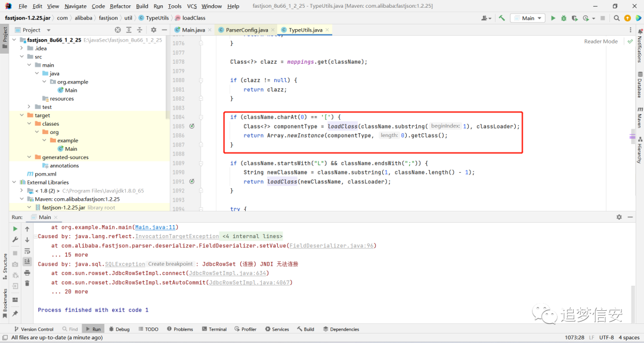Follow the Main.java:11 stack trace link
Viewport: 644px width, 343px height.
pos(155,227)
